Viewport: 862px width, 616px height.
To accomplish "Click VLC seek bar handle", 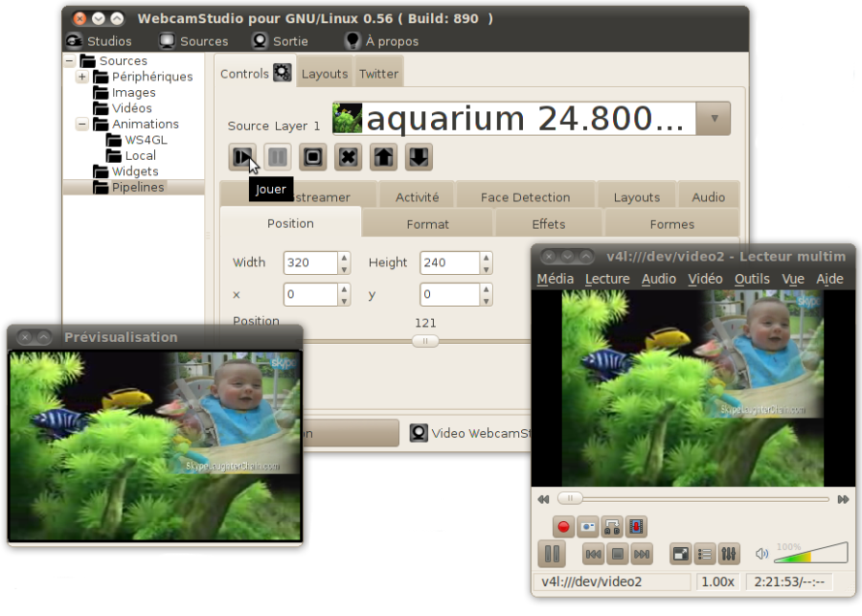I will pyautogui.click(x=570, y=498).
